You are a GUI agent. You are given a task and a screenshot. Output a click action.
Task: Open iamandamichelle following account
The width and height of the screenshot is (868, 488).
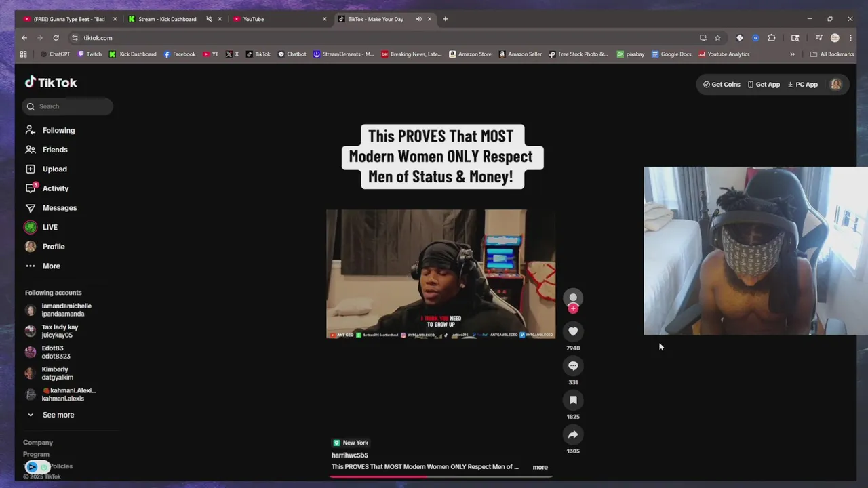(x=59, y=310)
